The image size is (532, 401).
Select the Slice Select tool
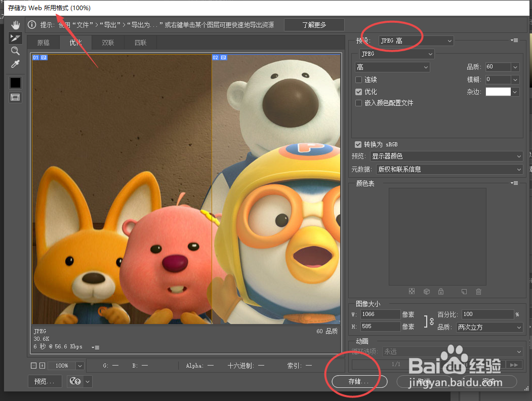(x=15, y=38)
